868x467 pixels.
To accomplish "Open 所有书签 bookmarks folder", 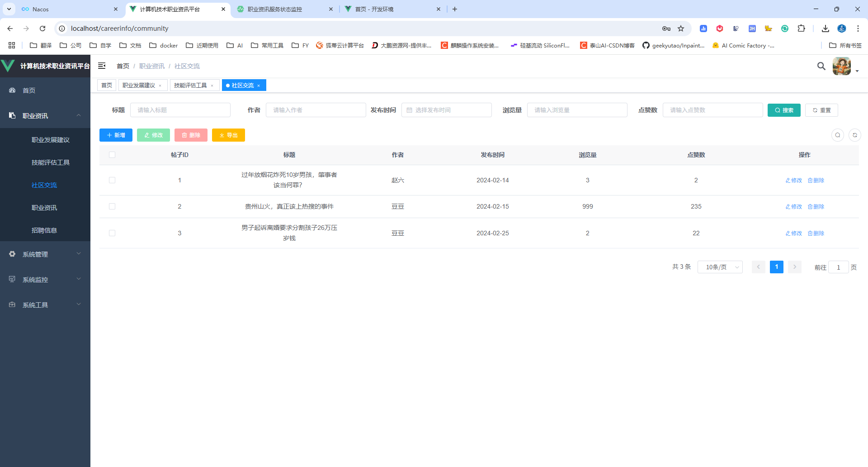I will pyautogui.click(x=845, y=45).
